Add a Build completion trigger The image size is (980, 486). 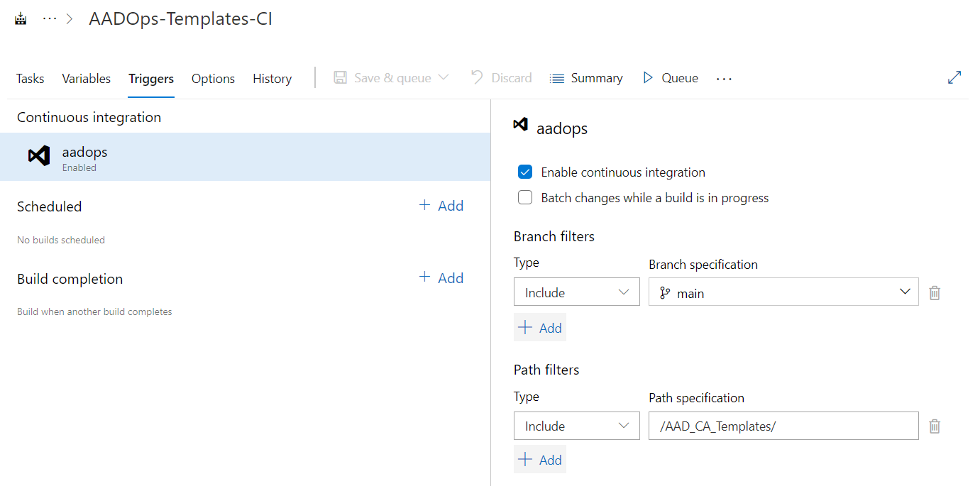441,278
